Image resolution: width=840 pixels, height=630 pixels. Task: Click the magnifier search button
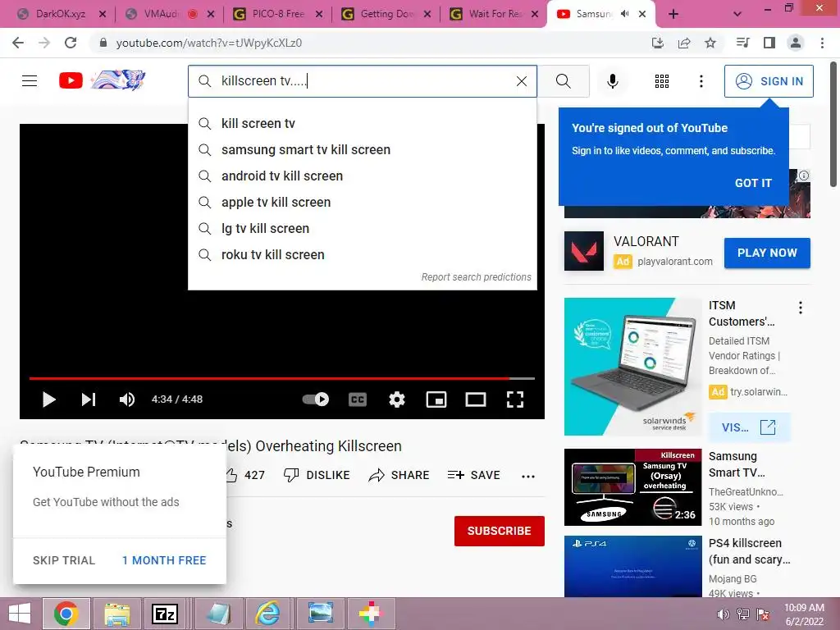563,81
